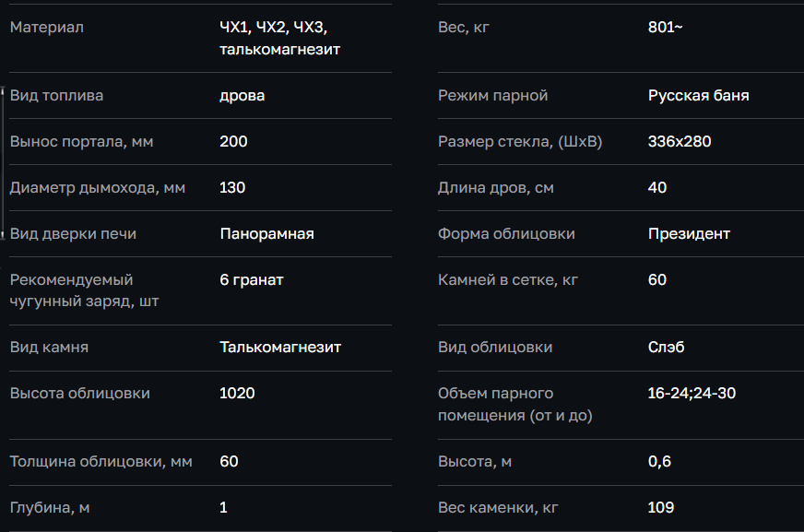Click the 'Глубина, м' label
This screenshot has width=804, height=532.
49,508
